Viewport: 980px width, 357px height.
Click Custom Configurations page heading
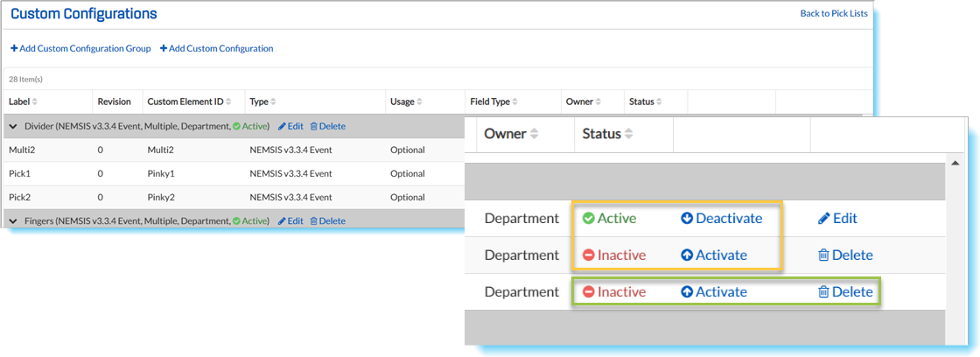[84, 13]
